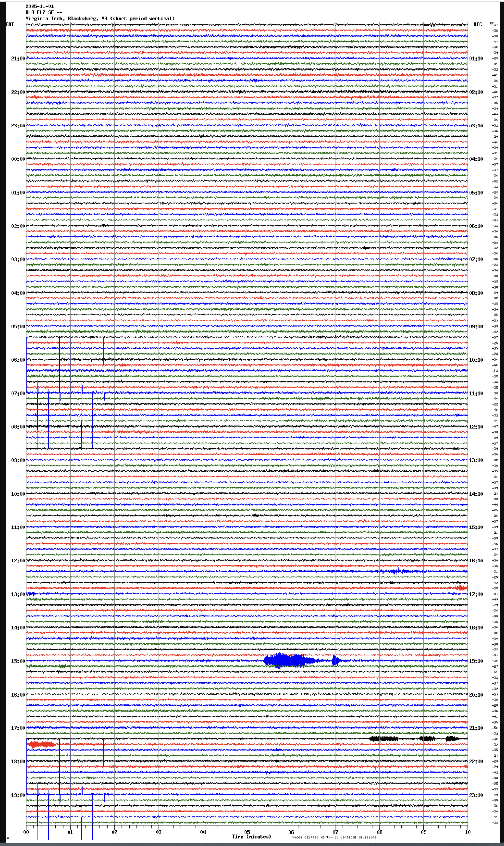
Task: Select the 21:00 EDT time label
Action: click(18, 59)
